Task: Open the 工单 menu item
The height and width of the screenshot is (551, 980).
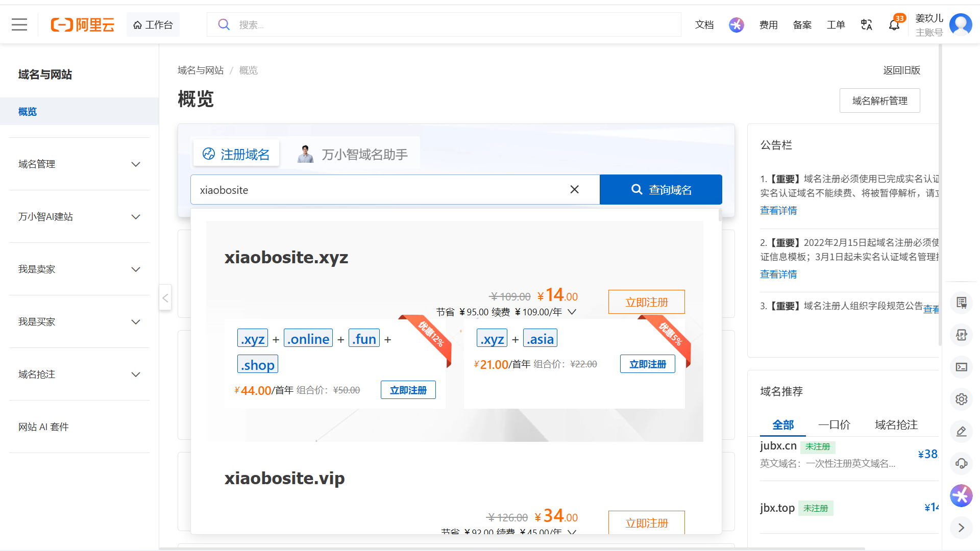Action: coord(836,24)
